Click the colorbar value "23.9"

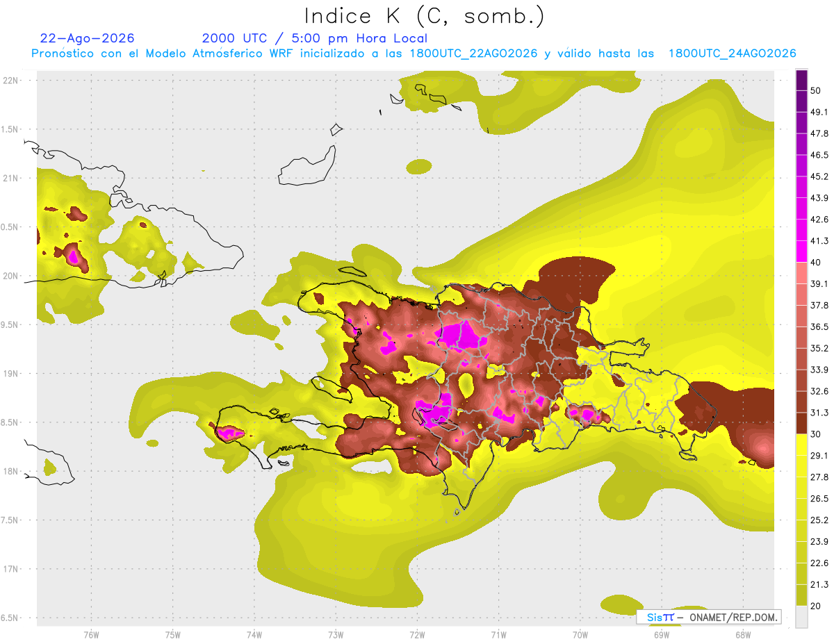pos(819,541)
